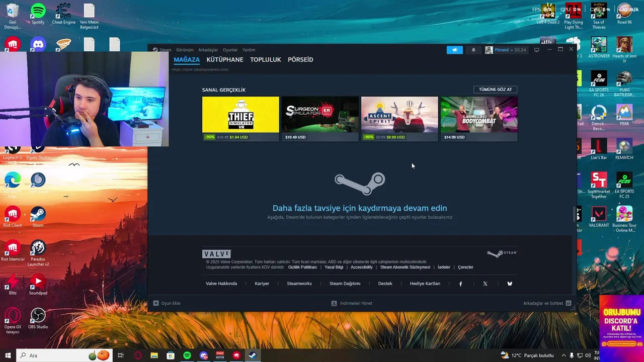Select the Cheat Engine desktop shortcut
The width and height of the screenshot is (644, 362).
click(63, 14)
